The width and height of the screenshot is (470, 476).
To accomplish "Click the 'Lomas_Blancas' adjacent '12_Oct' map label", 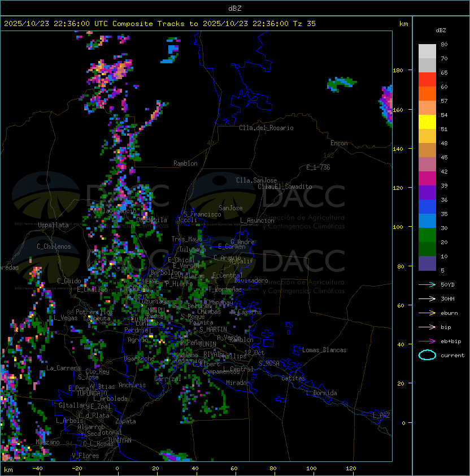I will [254, 353].
